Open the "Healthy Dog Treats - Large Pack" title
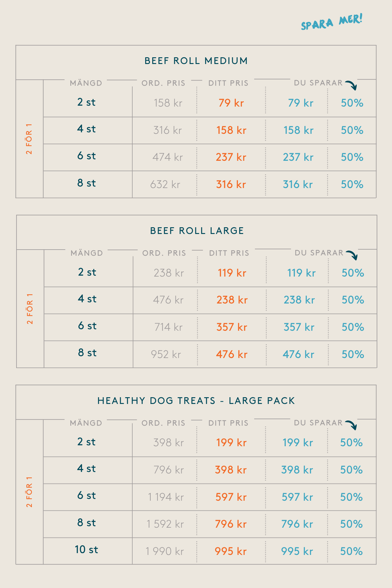The image size is (392, 588). [x=196, y=401]
